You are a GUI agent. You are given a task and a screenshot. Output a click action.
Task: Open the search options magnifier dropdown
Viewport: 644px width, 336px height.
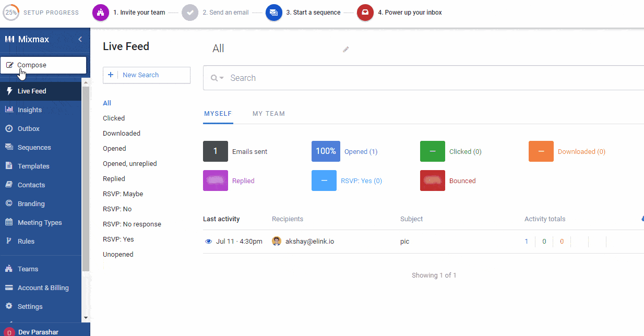click(217, 78)
